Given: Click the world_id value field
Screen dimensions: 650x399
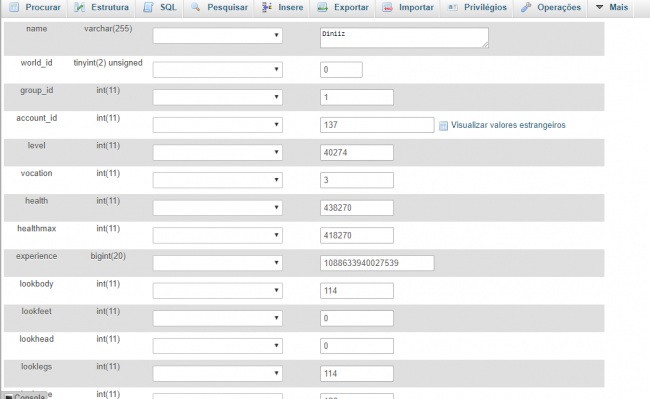Looking at the screenshot, I should 341,70.
